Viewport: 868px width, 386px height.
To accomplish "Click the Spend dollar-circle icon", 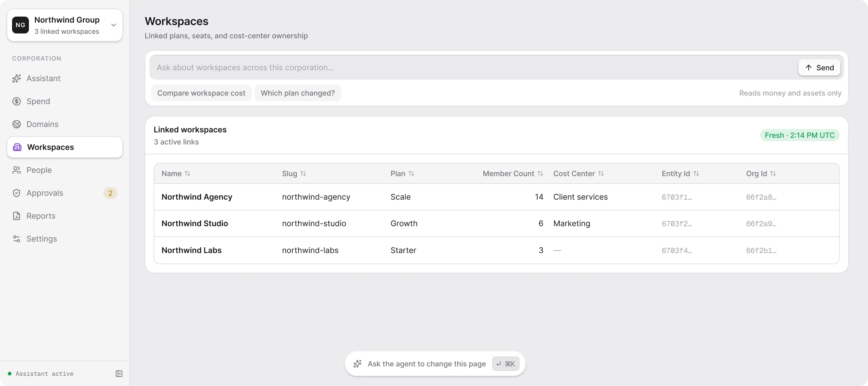I will click(x=17, y=101).
